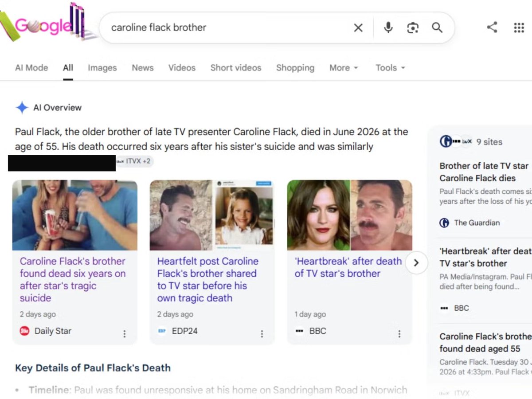
Task: Click the AI Overview sparkle icon
Action: point(22,107)
